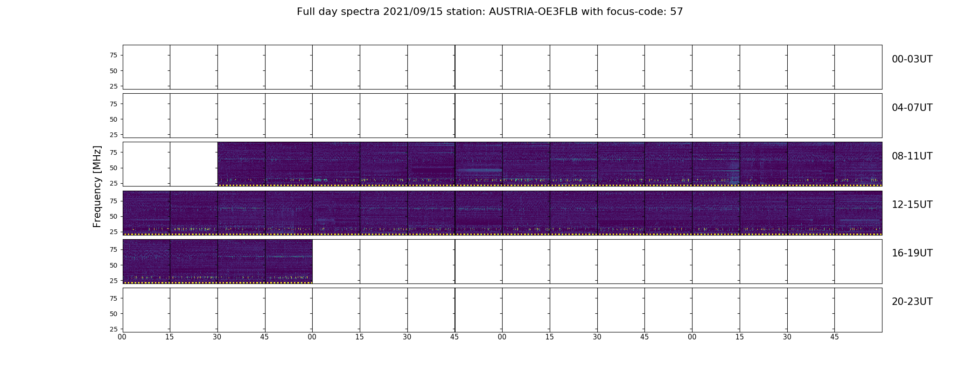Click the '16-19UT' row label
The height and width of the screenshot is (373, 980).
point(912,253)
